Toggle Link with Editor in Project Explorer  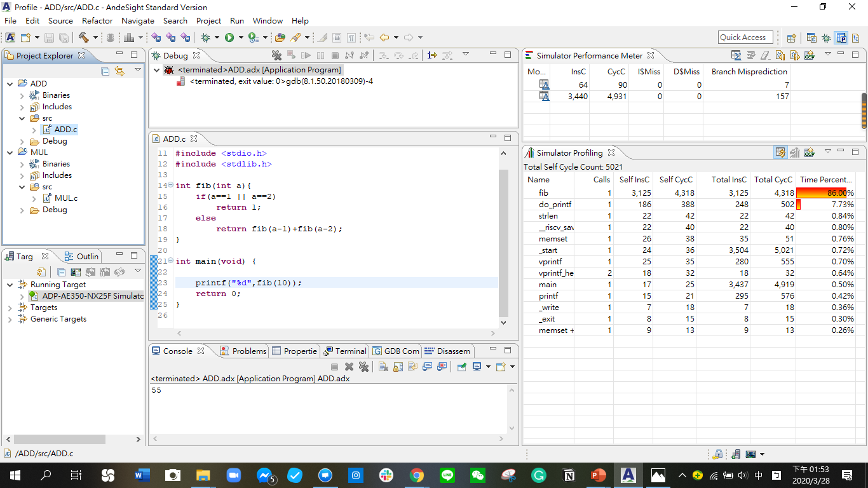(x=119, y=71)
